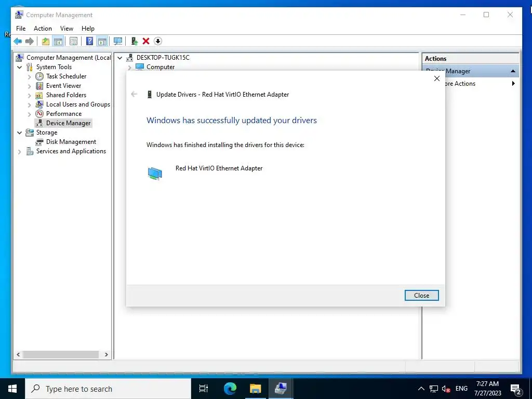Open the File menu
This screenshot has height=399, width=532.
pos(21,29)
